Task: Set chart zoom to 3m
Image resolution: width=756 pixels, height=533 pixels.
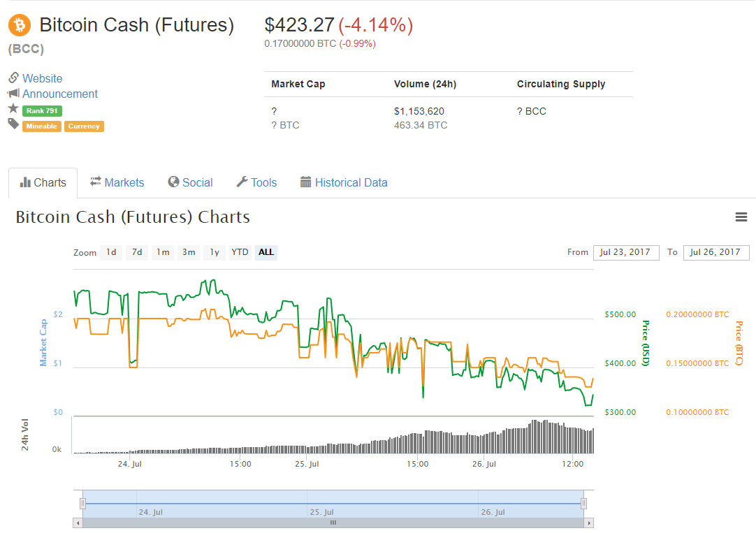Action: point(189,252)
